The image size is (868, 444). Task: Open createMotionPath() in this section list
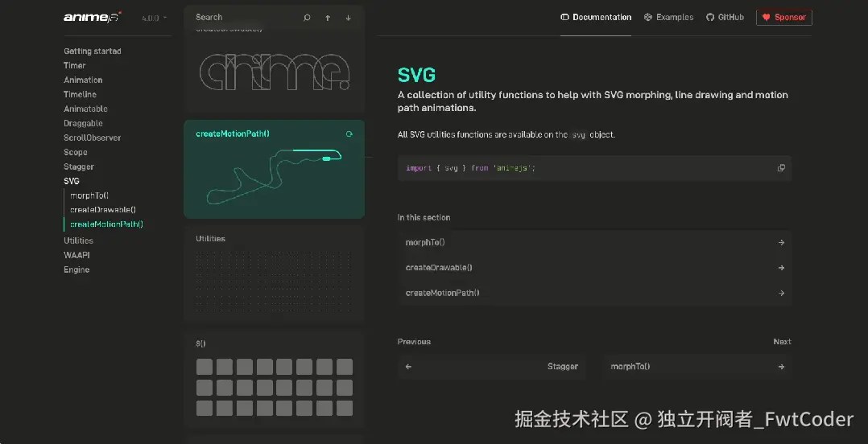coord(594,293)
